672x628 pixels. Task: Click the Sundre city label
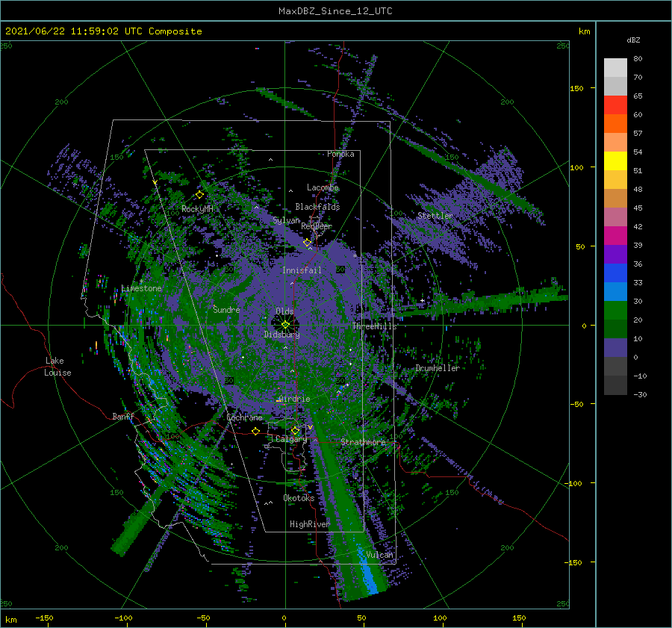pyautogui.click(x=226, y=309)
